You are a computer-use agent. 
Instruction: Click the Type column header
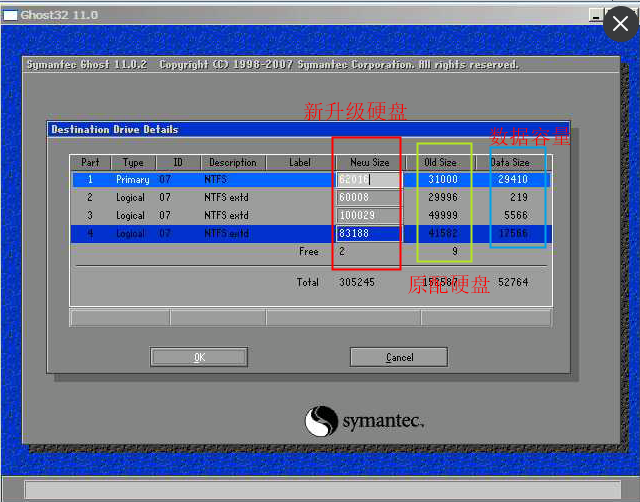pos(133,162)
